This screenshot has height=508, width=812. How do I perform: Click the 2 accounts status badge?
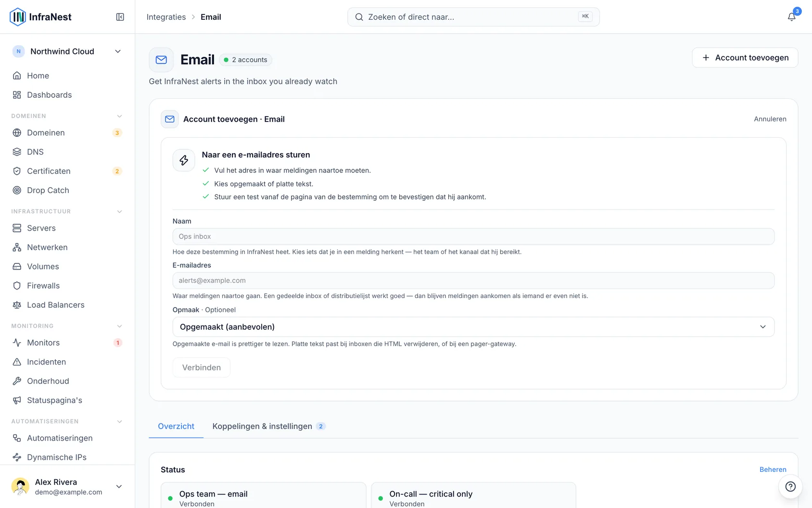click(246, 60)
